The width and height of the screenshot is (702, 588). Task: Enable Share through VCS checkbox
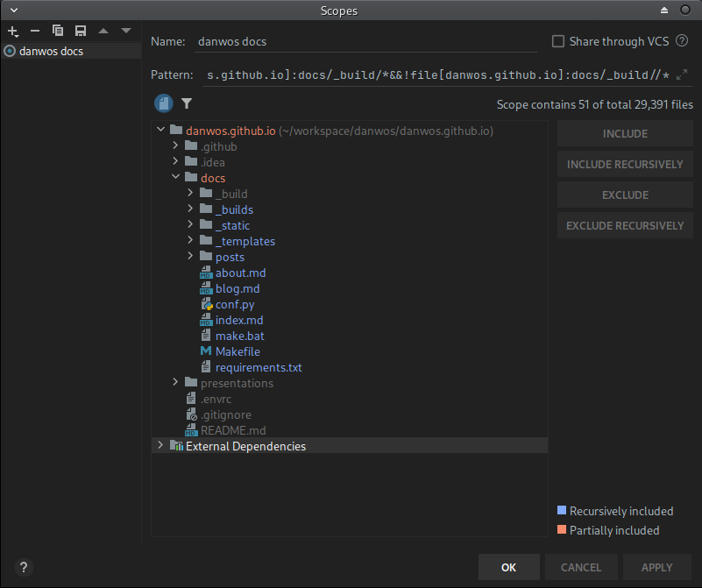pyautogui.click(x=558, y=41)
